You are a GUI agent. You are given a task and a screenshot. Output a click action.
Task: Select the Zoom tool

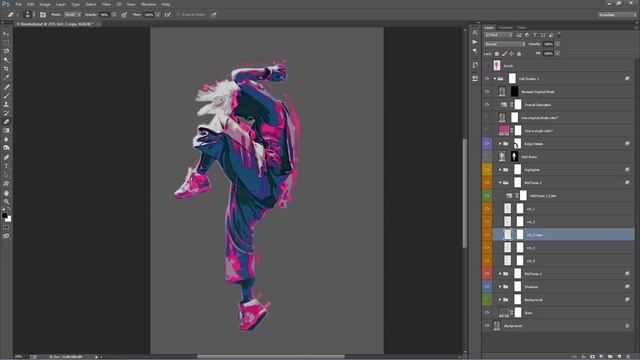coord(6,201)
